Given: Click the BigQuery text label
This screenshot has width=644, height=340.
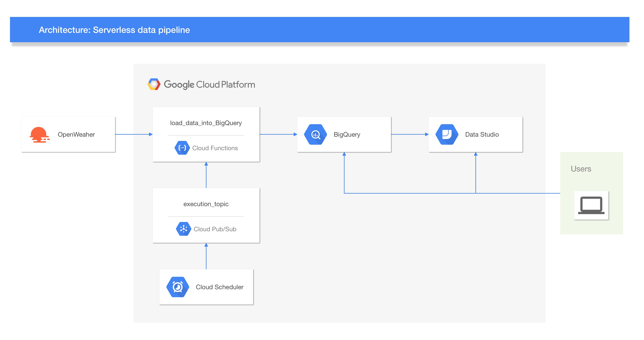Looking at the screenshot, I should (x=347, y=135).
